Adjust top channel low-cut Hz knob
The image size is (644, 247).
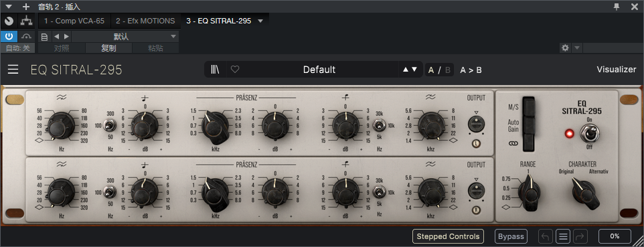tap(61, 125)
